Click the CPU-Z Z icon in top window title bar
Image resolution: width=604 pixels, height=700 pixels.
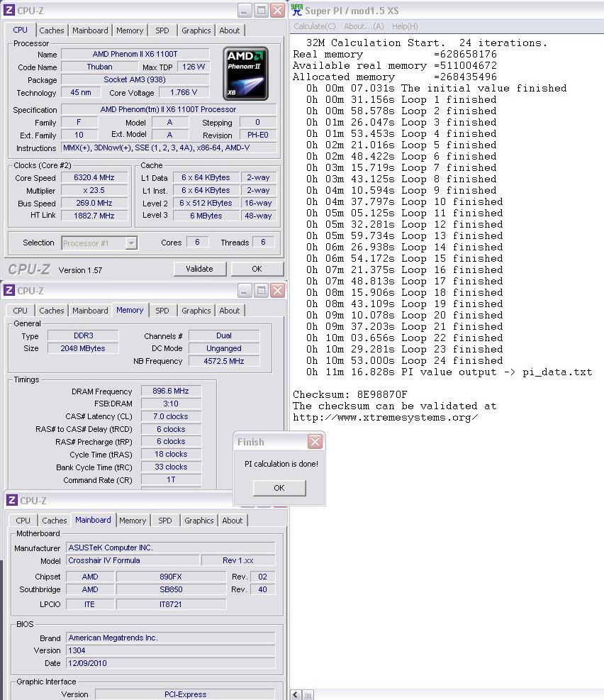9,10
